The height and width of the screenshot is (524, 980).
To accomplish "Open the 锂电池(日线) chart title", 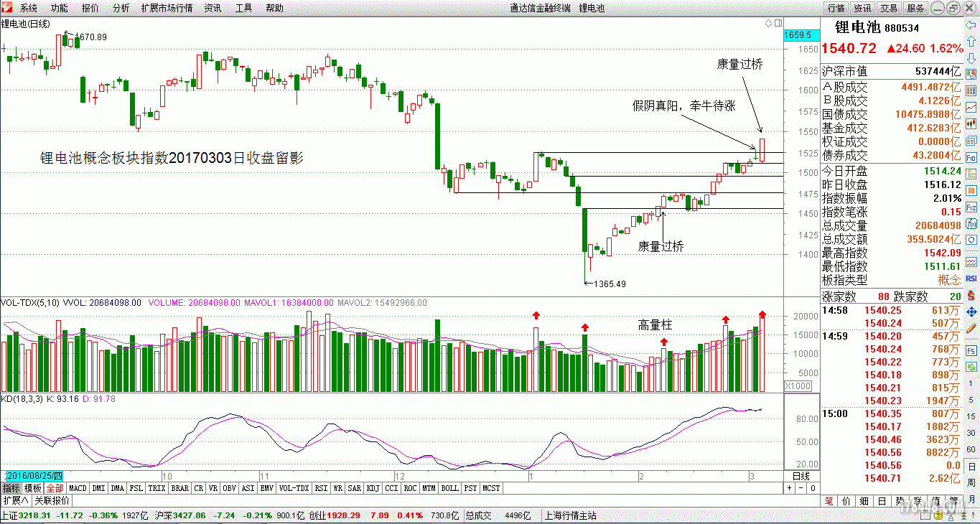I will (x=26, y=24).
